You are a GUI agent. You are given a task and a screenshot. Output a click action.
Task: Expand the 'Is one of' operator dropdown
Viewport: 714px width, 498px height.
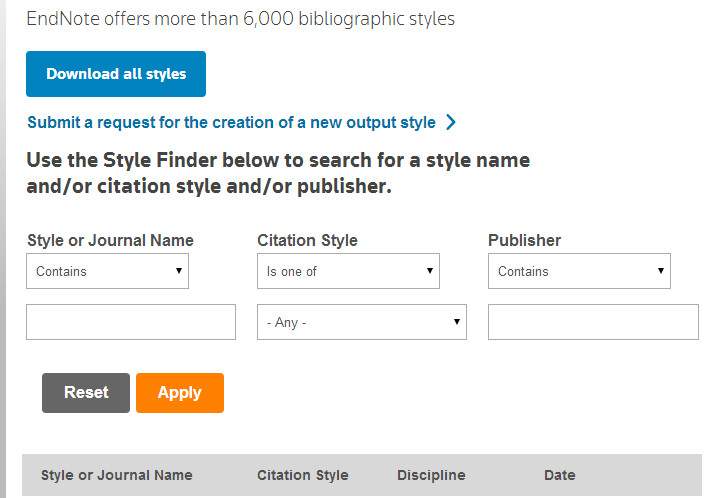pos(348,271)
